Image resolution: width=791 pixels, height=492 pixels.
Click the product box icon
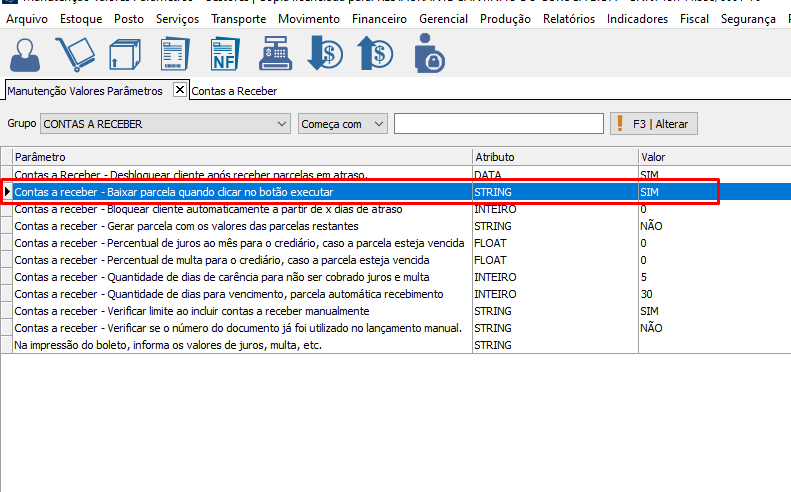pyautogui.click(x=124, y=54)
